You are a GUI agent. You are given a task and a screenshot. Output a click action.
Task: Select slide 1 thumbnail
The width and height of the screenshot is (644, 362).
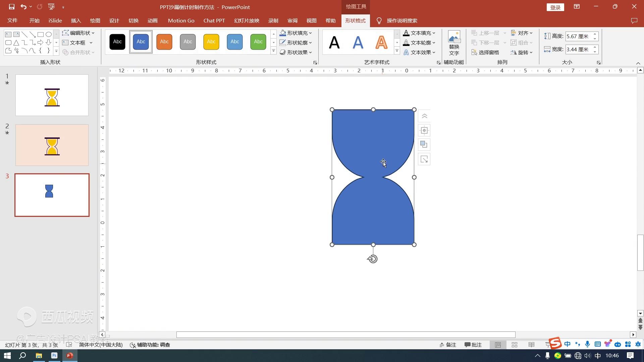click(x=52, y=95)
